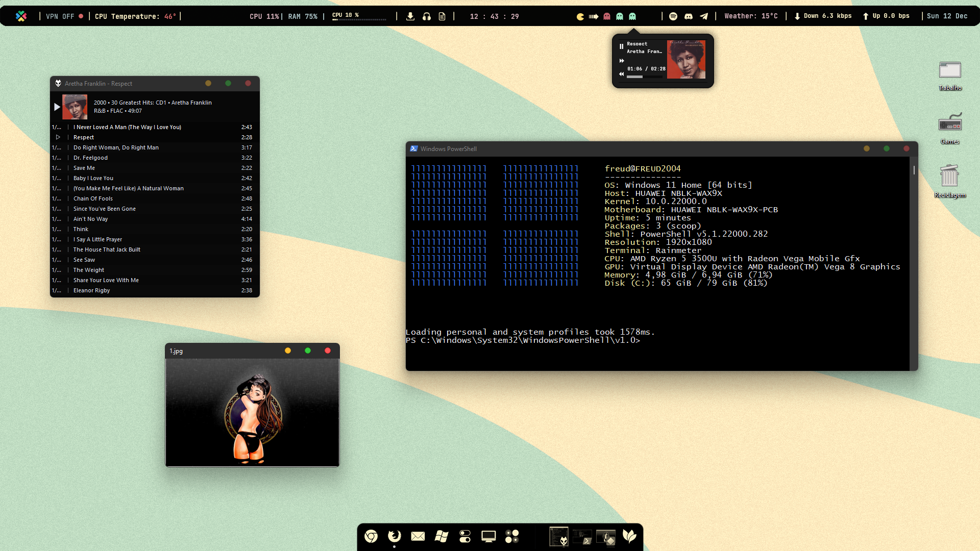Click the RAM 75% readout

click(303, 16)
